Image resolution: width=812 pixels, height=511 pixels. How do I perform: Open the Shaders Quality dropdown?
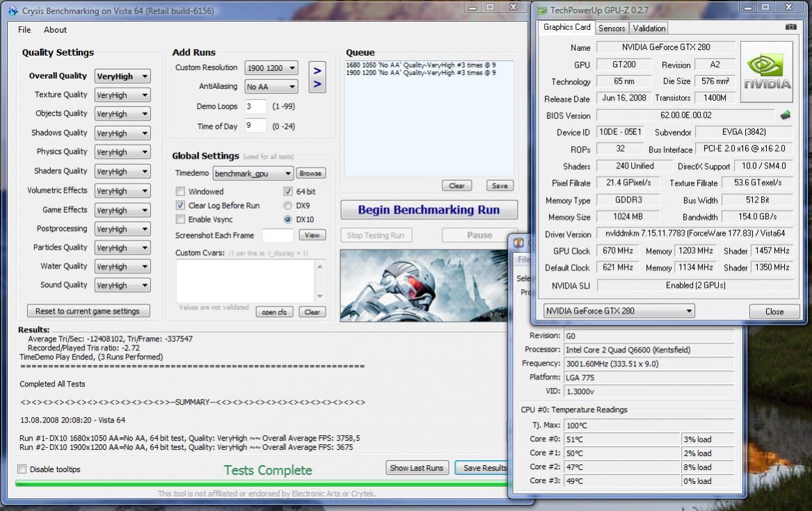[122, 171]
